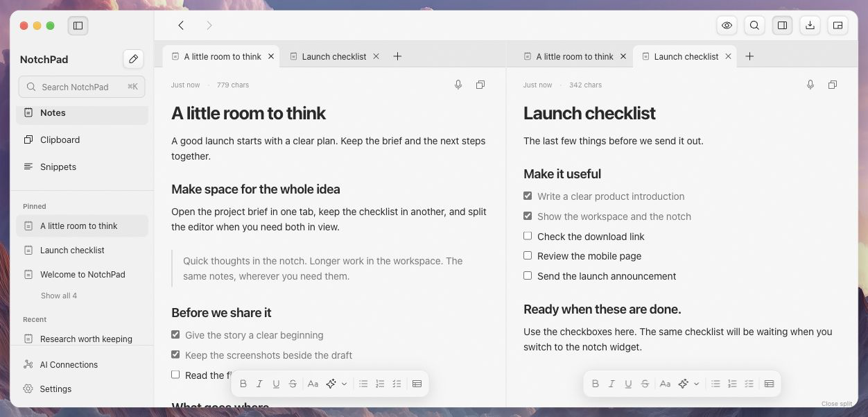This screenshot has width=868, height=417.
Task: Select 'A little room to think' left pane tab
Action: [x=222, y=56]
